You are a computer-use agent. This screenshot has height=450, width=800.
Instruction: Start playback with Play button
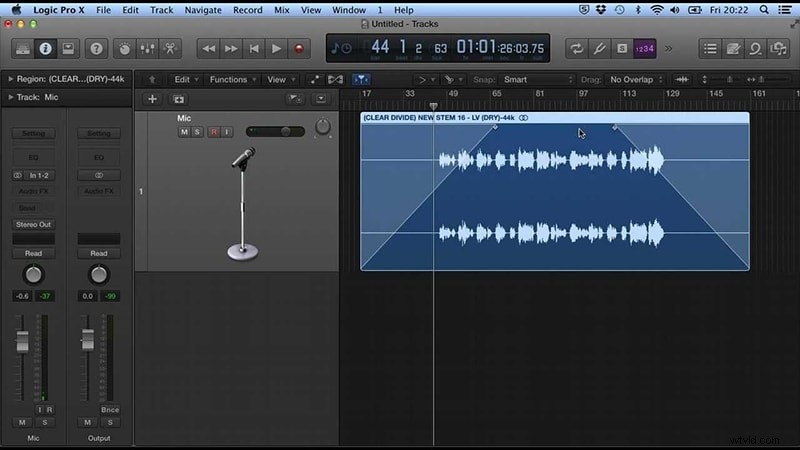point(276,48)
